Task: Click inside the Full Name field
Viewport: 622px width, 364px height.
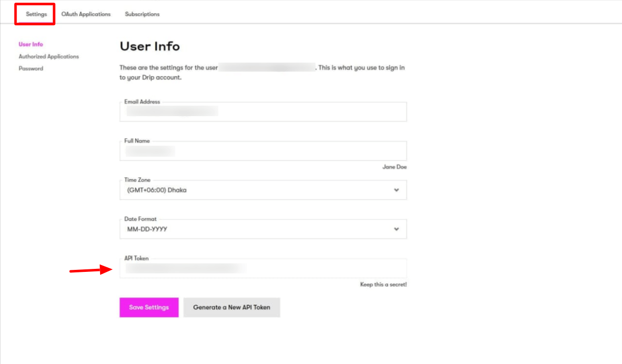Action: 263,151
